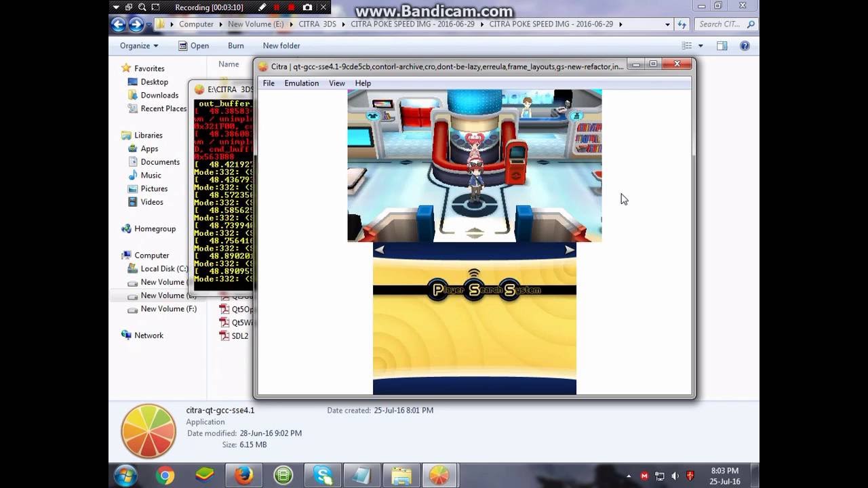
Task: Switch to Skype on the taskbar
Action: pyautogui.click(x=322, y=476)
